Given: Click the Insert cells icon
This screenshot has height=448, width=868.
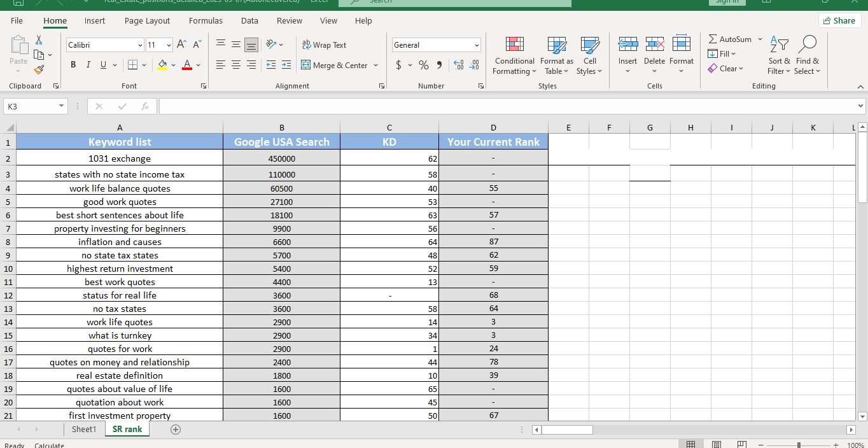Looking at the screenshot, I should (627, 45).
